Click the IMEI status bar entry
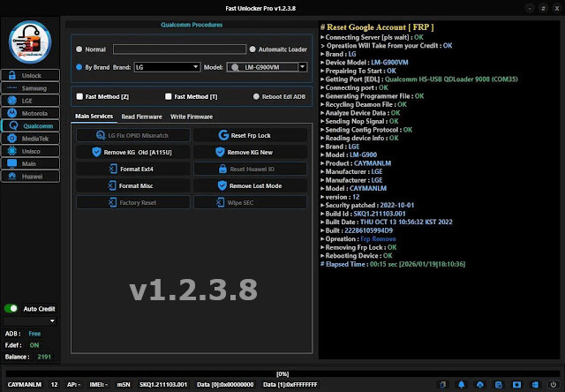 (x=98, y=385)
